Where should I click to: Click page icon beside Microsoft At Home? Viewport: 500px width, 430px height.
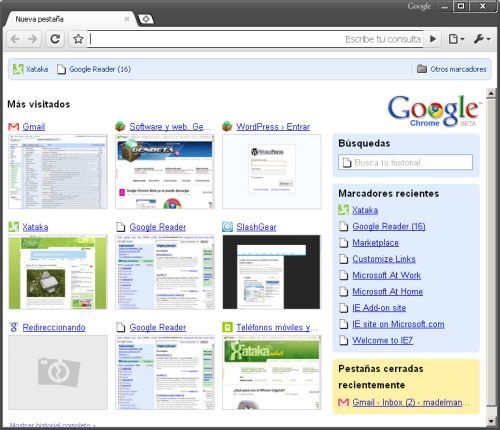coord(343,292)
